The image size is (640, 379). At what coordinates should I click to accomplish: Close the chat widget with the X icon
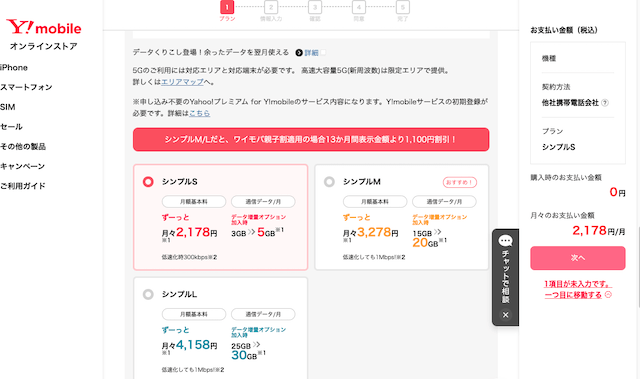pos(505,315)
